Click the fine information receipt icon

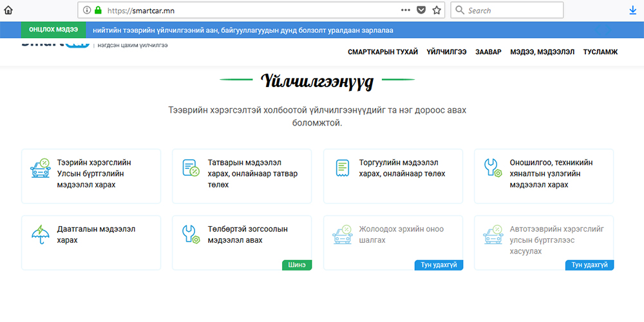(342, 168)
